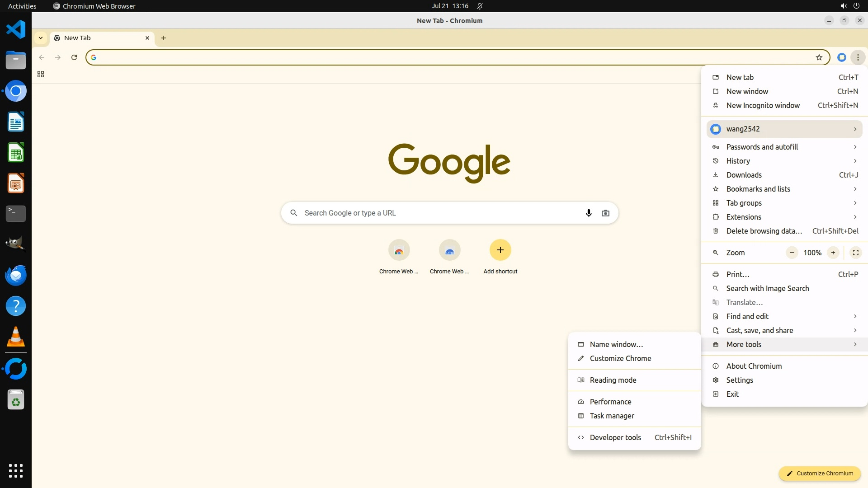Image resolution: width=868 pixels, height=488 pixels.
Task: Decrease zoom with the minus button
Action: click(792, 253)
